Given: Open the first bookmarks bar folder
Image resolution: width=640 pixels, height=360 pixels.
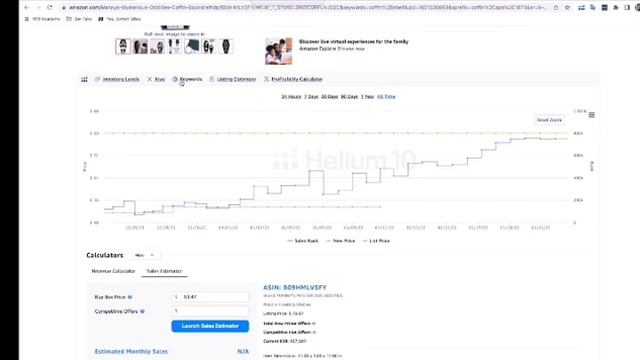Looking at the screenshot, I should point(42,19).
